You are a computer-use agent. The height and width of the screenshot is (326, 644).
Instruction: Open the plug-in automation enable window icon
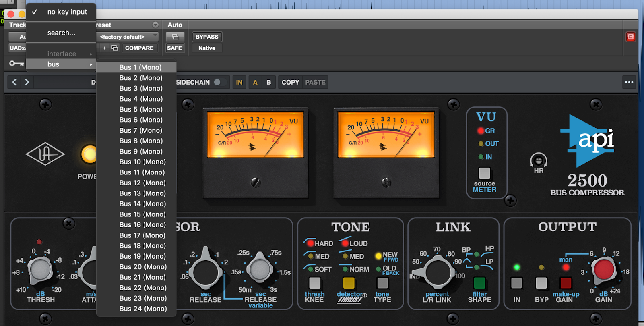click(175, 37)
